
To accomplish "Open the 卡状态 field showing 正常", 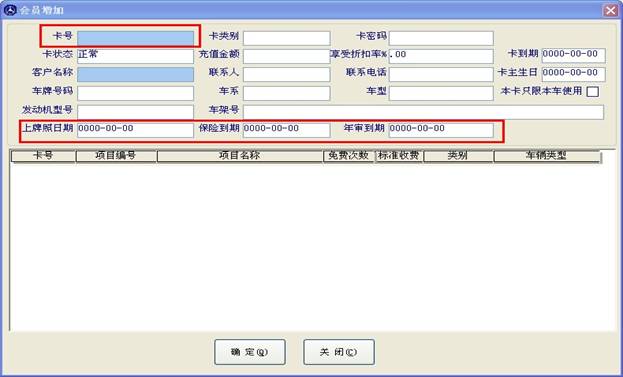I will tap(135, 56).
